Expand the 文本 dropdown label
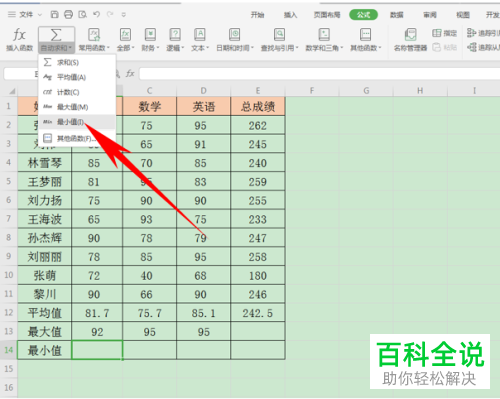The width and height of the screenshot is (500, 399). [x=200, y=48]
